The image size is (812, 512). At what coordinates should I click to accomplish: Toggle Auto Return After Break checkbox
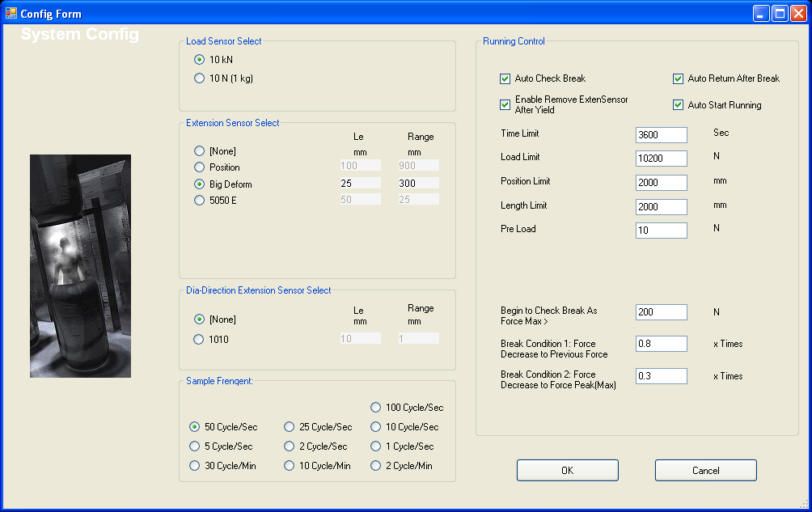pyautogui.click(x=679, y=78)
